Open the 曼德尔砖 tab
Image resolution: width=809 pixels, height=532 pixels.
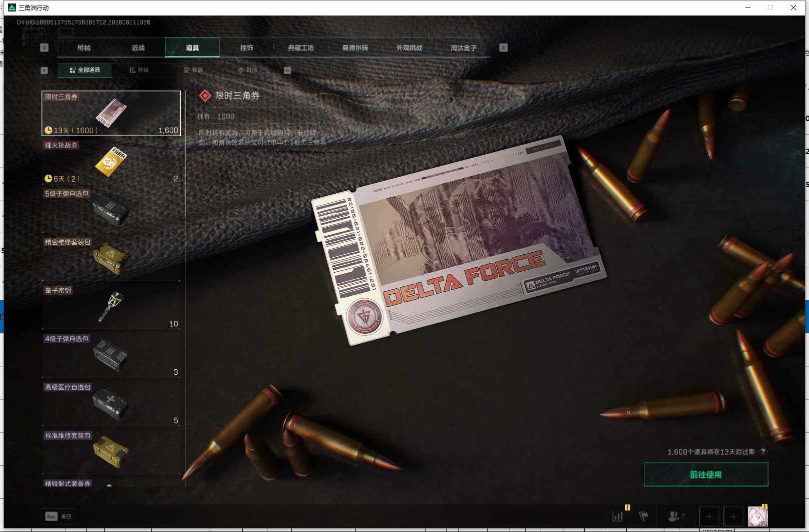[x=355, y=48]
